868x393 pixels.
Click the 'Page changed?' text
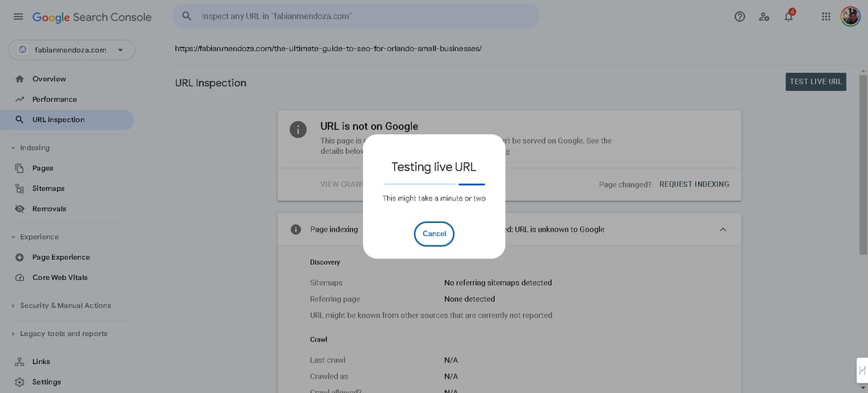point(625,185)
